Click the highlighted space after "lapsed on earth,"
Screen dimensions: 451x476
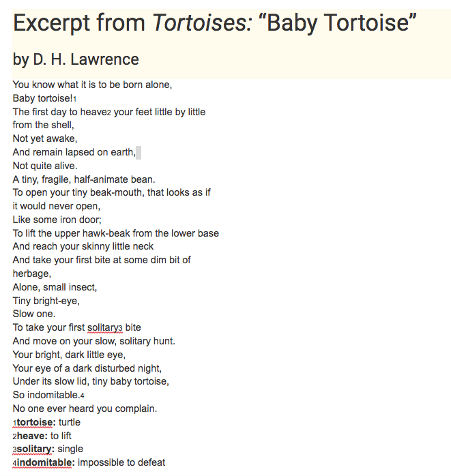(x=139, y=152)
